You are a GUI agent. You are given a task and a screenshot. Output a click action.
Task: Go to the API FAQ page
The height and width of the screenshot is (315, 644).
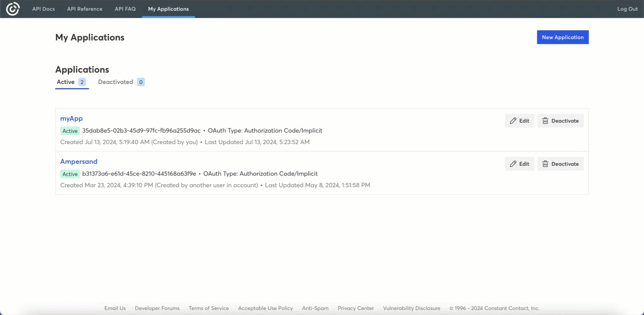coord(125,9)
